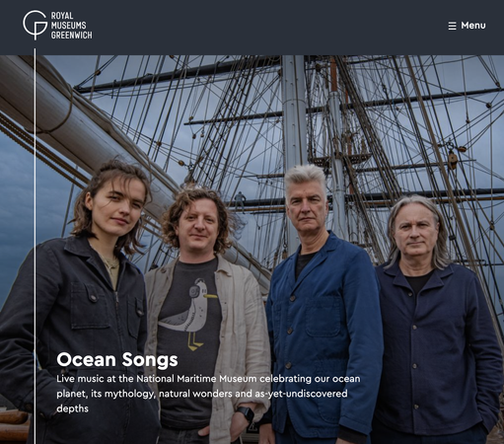This screenshot has height=444, width=504.
Task: Open the Ocean Songs heading link
Action: [117, 359]
